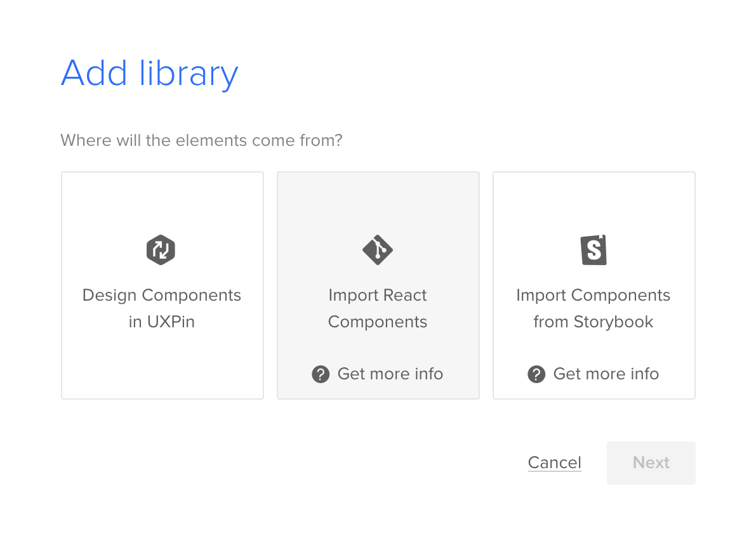Screen dimensions: 756x536
Task: Click the 'Where will the elements come from?' text
Action: pos(201,140)
